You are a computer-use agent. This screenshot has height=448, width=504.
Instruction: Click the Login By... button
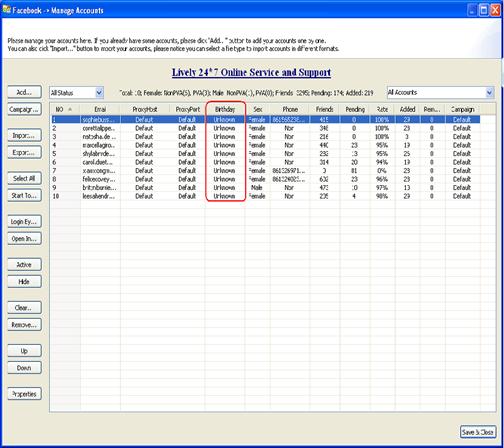coord(25,222)
